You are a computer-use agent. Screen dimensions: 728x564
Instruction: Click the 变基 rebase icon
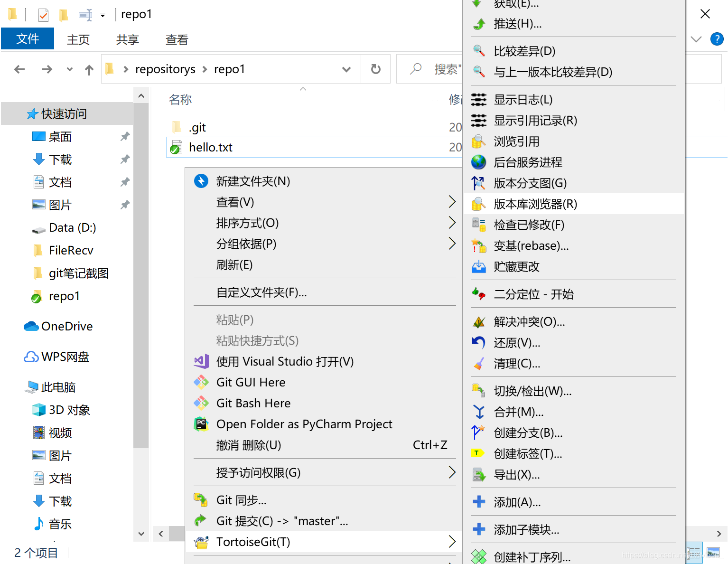coord(479,246)
